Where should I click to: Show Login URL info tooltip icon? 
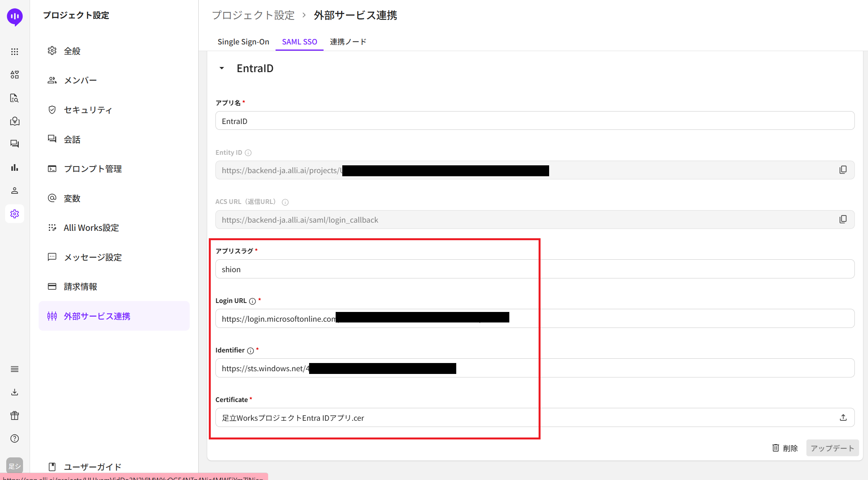[253, 301]
